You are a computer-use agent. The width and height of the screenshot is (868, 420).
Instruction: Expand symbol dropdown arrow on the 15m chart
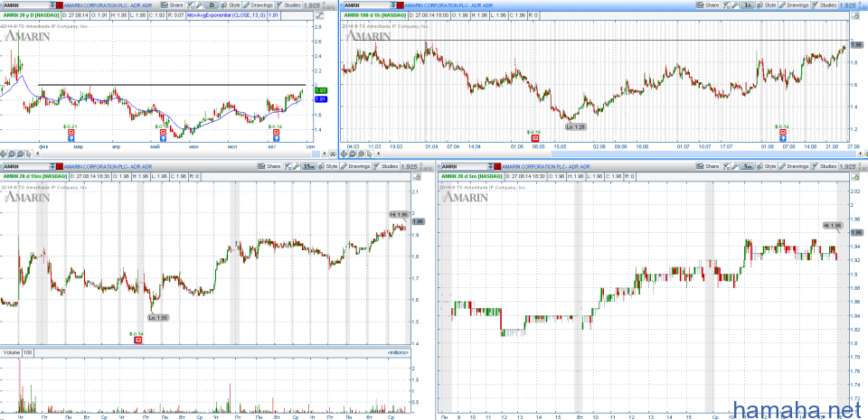pos(52,166)
